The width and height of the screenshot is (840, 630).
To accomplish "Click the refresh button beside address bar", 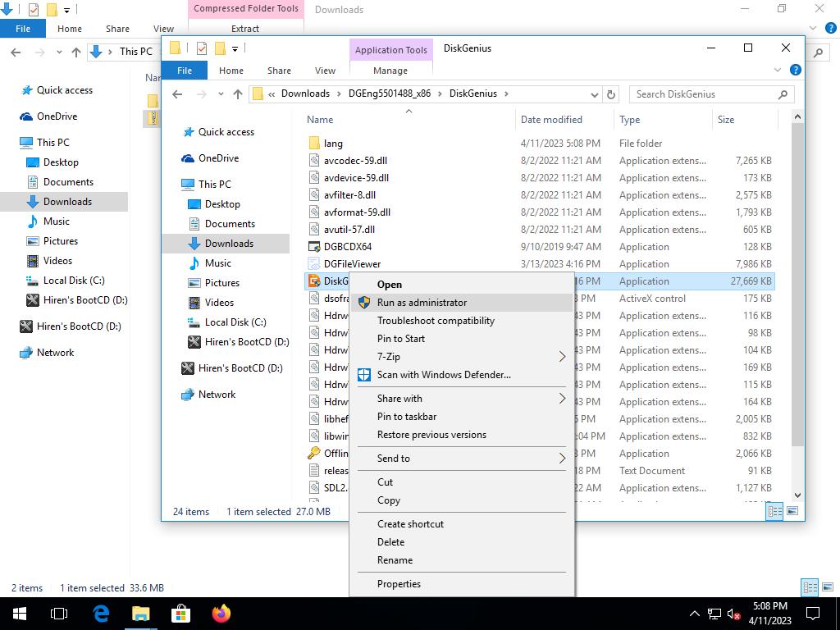I will pos(610,94).
